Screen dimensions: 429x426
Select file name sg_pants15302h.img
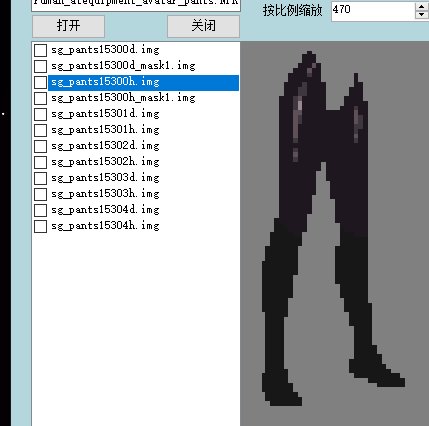pos(105,162)
